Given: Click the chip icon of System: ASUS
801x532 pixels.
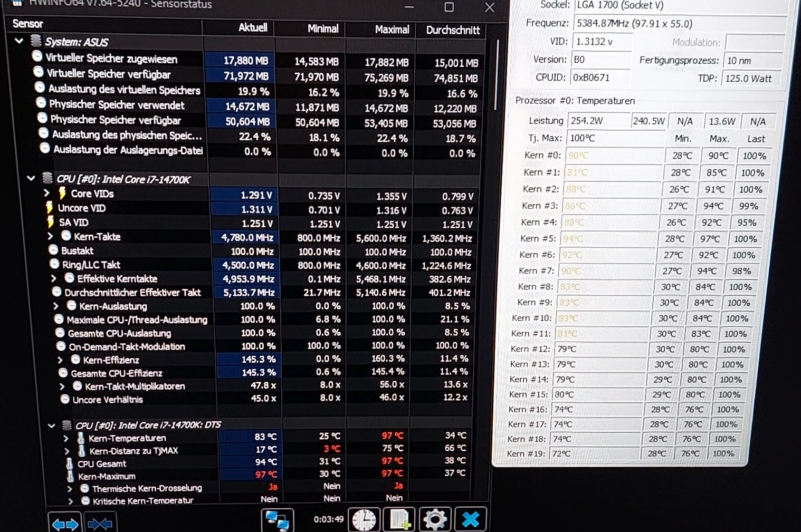Looking at the screenshot, I should tap(36, 41).
